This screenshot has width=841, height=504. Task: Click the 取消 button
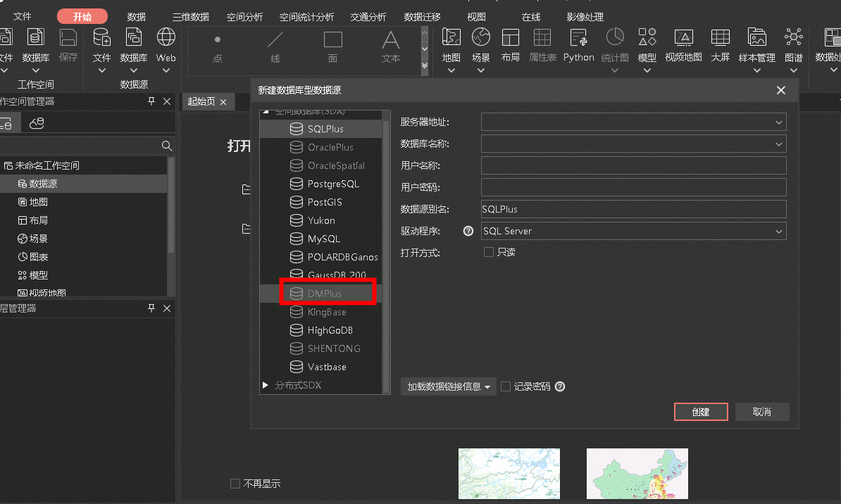[761, 412]
